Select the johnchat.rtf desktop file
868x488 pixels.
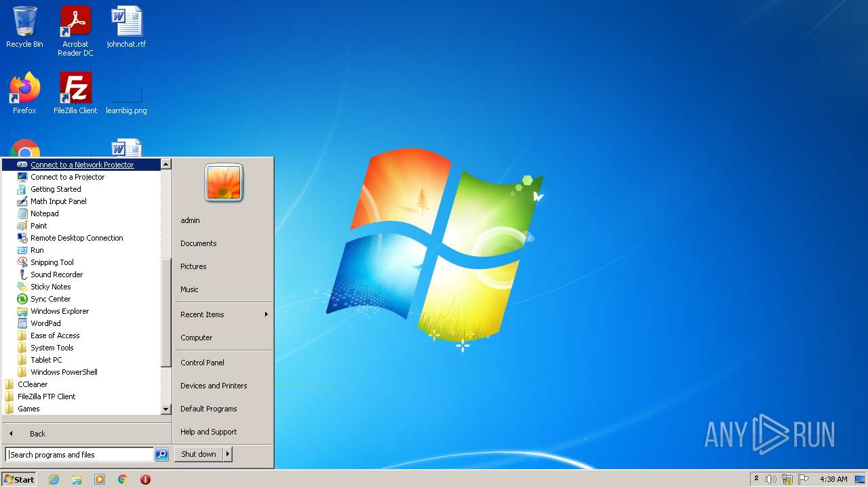point(126,27)
